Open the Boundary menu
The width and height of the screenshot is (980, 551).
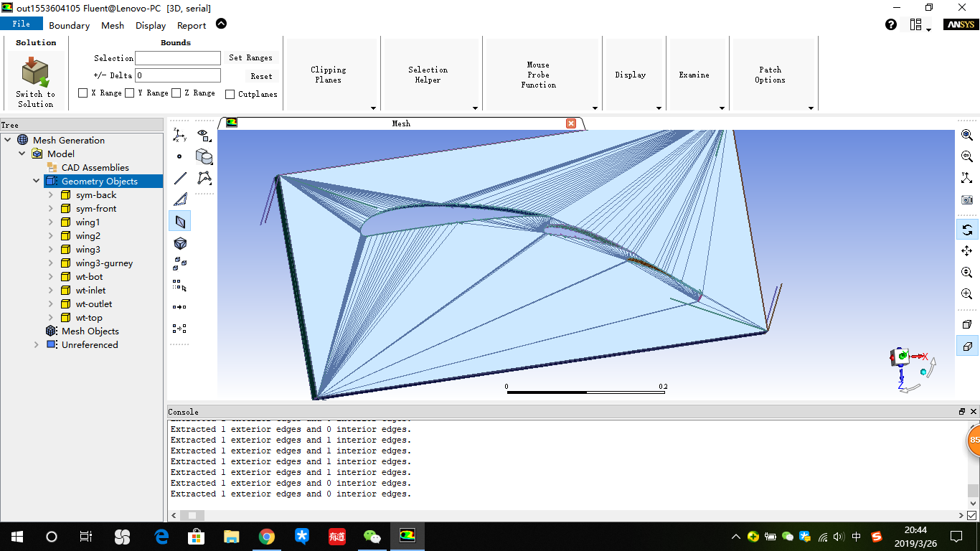click(69, 25)
